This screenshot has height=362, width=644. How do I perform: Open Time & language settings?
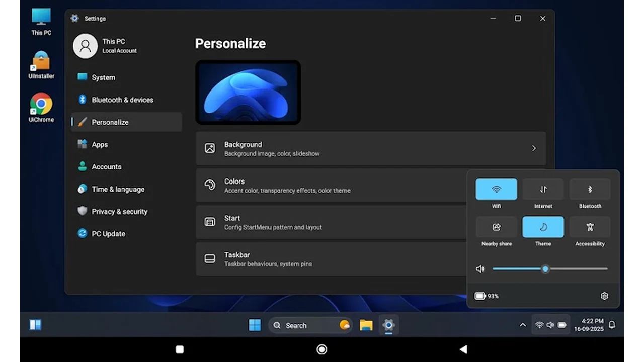(126, 189)
